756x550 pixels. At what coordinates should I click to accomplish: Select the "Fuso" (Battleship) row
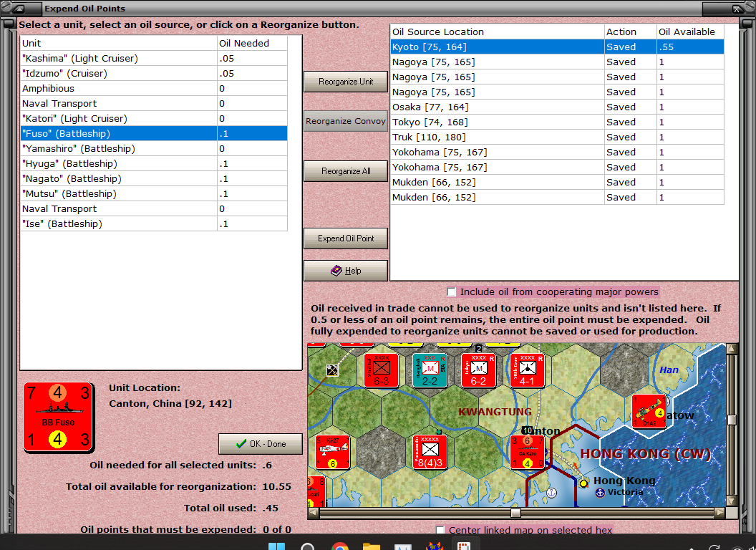pyautogui.click(x=154, y=134)
